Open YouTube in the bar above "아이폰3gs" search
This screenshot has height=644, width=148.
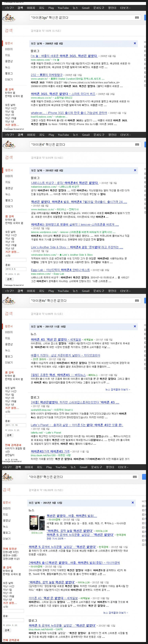coord(63,8)
